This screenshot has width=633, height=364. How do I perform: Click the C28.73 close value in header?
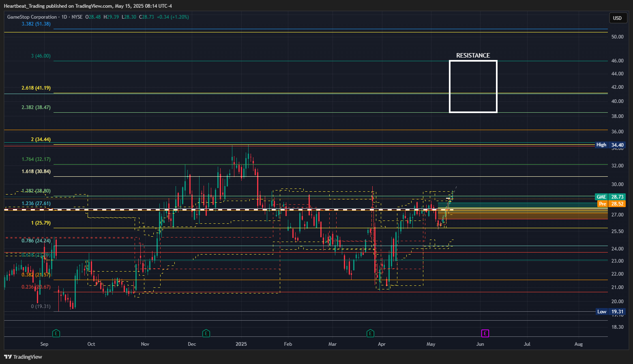click(146, 17)
